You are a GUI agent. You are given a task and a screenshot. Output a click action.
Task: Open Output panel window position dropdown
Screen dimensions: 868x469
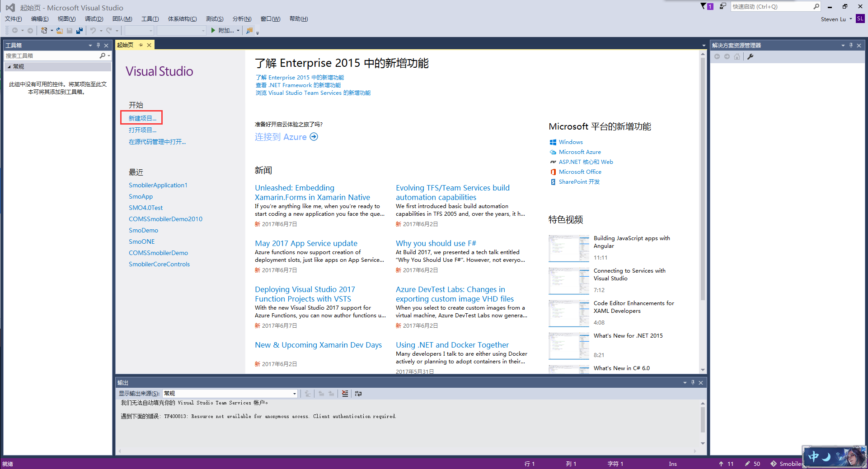[x=685, y=382]
